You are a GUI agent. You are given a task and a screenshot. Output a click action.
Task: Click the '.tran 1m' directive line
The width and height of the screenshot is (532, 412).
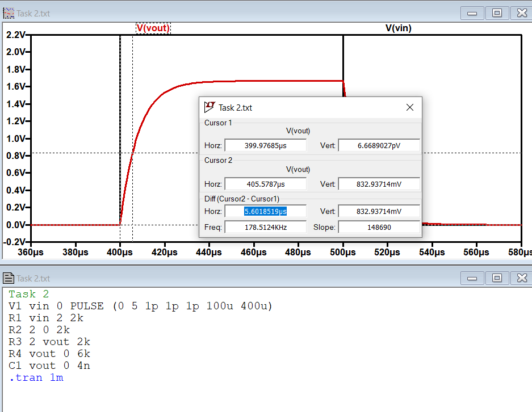[36, 377]
